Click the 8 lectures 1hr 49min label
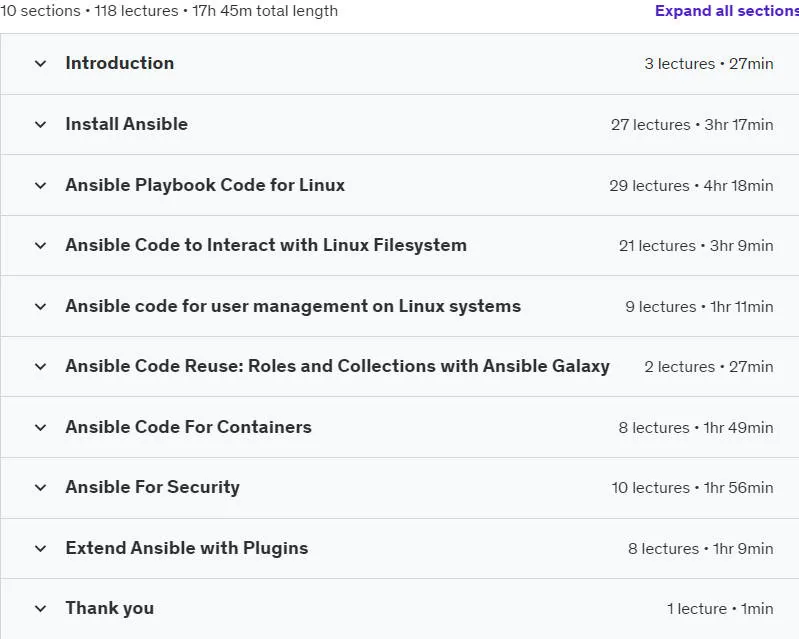 tap(696, 428)
